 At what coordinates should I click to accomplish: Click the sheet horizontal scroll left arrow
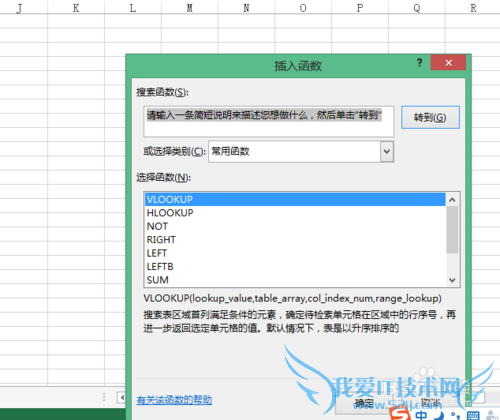[x=121, y=397]
